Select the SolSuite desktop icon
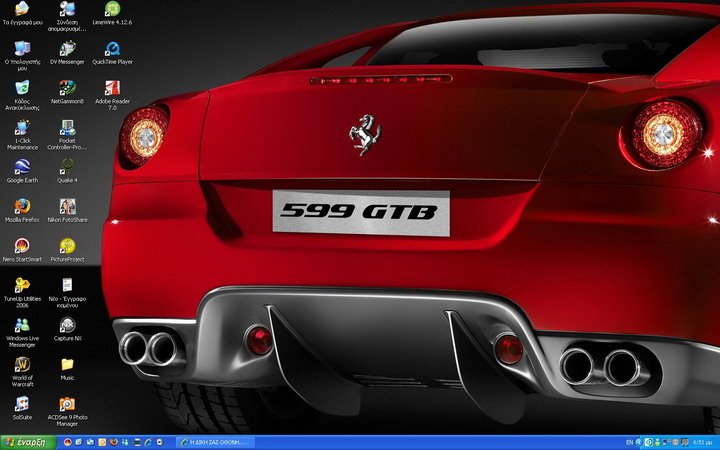The image size is (720, 450). coord(22,407)
